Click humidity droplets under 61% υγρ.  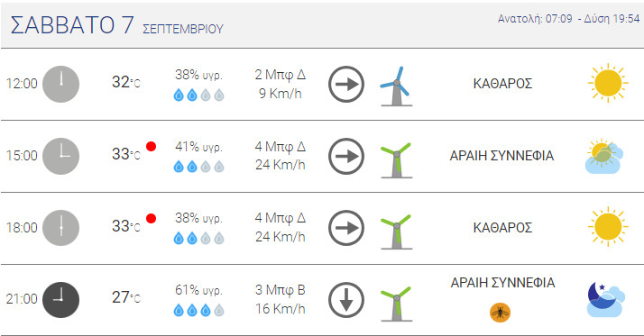(198, 310)
